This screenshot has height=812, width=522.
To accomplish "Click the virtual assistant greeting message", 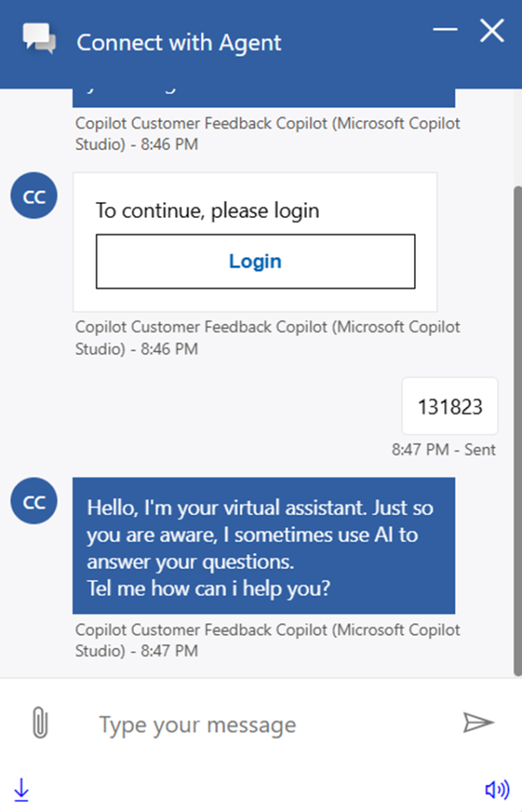I will click(x=263, y=546).
